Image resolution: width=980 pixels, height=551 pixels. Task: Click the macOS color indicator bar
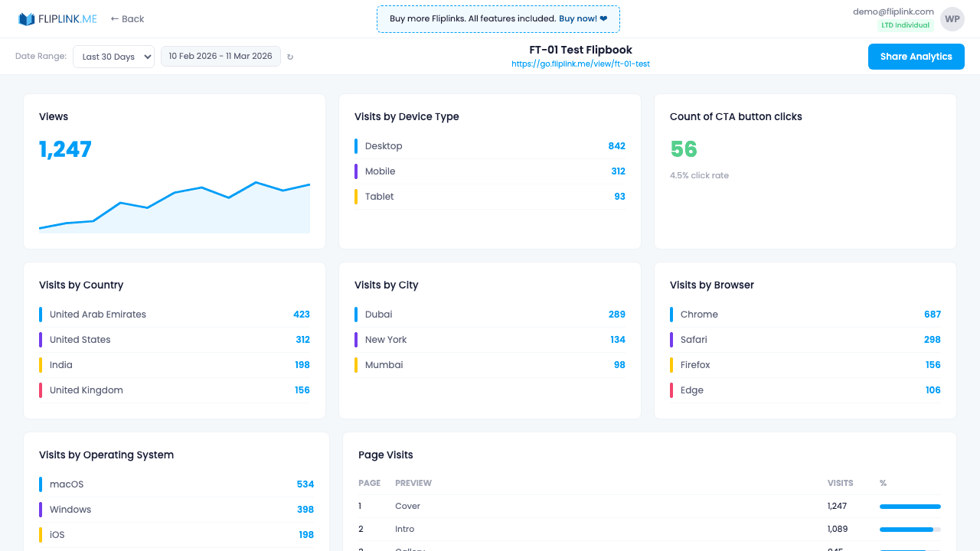41,484
